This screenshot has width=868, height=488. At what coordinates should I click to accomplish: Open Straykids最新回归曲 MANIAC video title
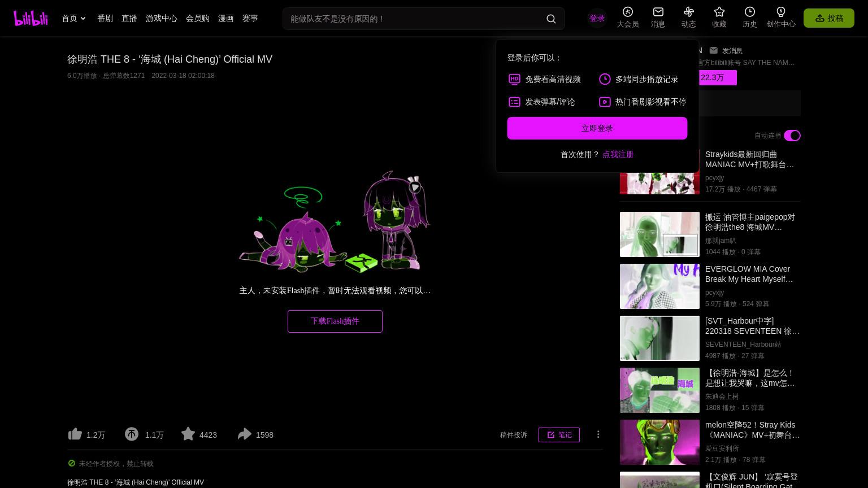(x=750, y=159)
